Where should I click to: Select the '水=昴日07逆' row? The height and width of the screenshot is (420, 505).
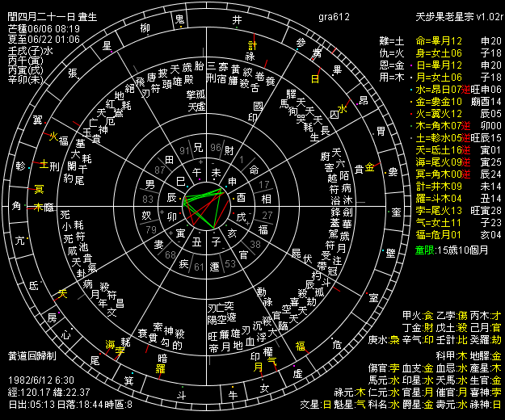pyautogui.click(x=458, y=90)
